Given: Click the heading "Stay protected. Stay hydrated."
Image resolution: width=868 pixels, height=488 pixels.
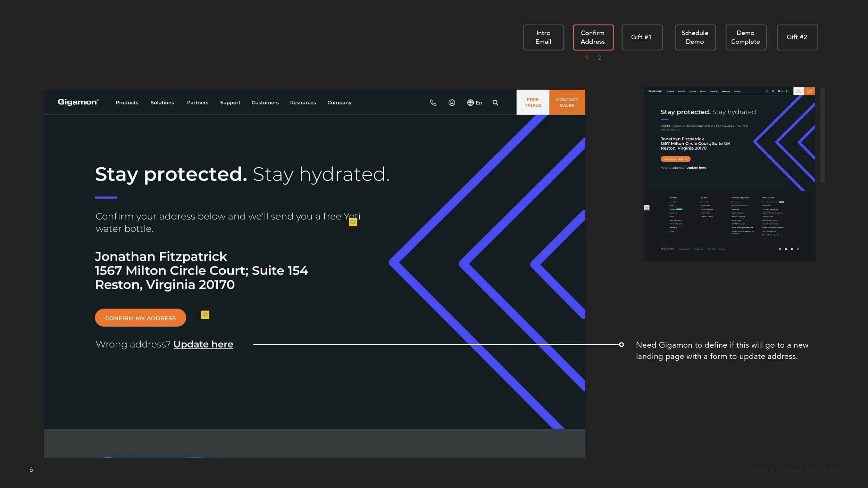Looking at the screenshot, I should [x=242, y=174].
